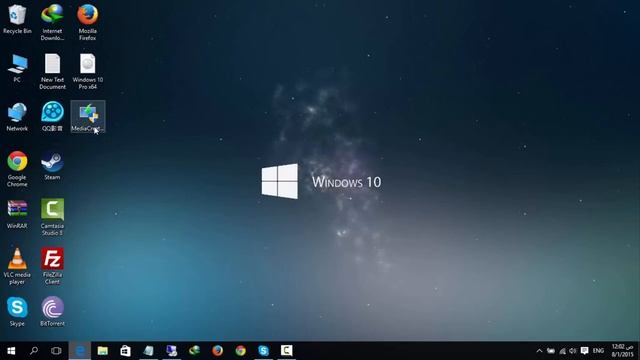Select the WinRAR desktop icon
The width and height of the screenshot is (640, 360).
click(17, 214)
